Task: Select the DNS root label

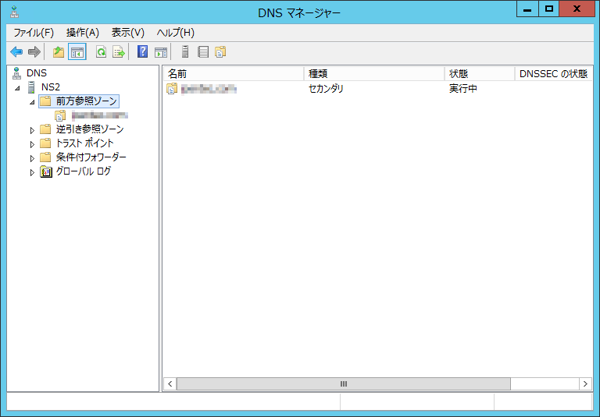Action: tap(36, 73)
